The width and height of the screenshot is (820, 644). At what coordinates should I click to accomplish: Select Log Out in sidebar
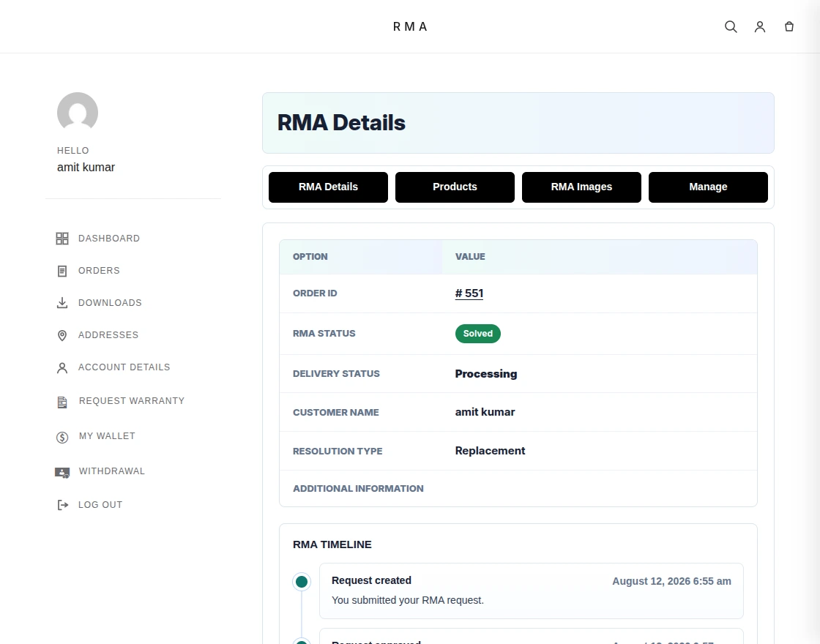click(100, 505)
